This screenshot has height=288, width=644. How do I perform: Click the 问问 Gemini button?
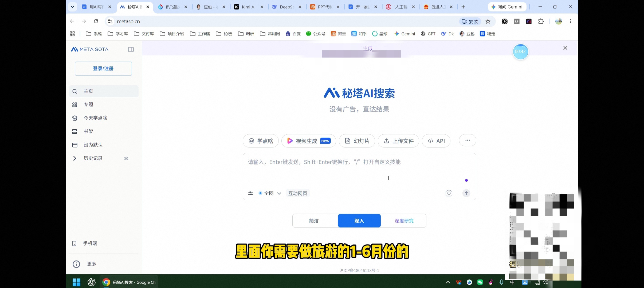point(507,7)
